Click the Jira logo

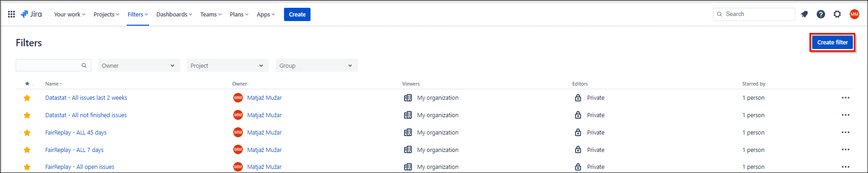(x=31, y=14)
